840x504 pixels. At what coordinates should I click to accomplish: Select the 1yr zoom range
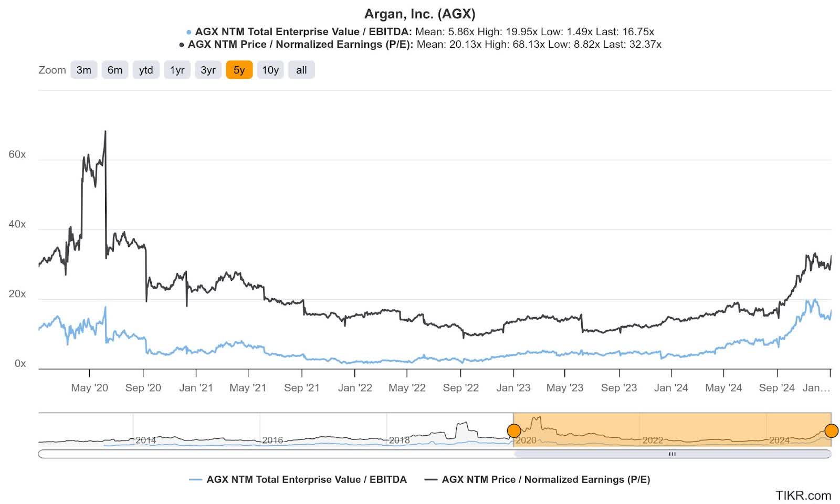pos(177,69)
